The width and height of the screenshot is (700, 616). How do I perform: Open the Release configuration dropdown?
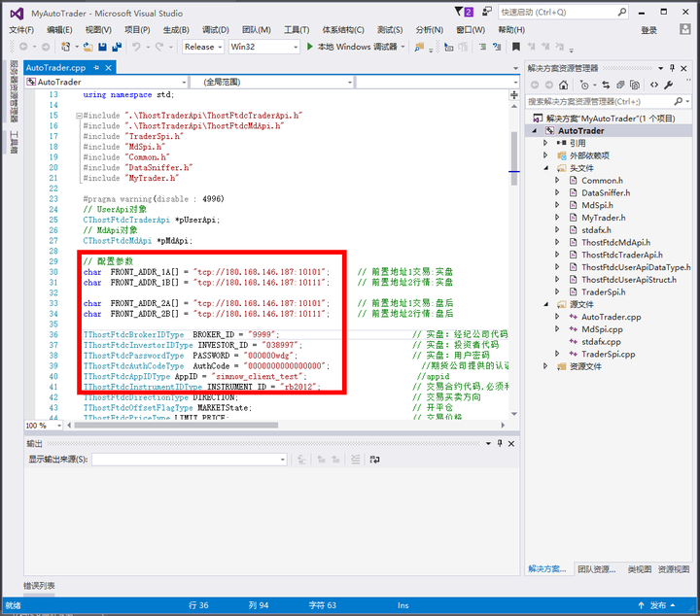[202, 47]
